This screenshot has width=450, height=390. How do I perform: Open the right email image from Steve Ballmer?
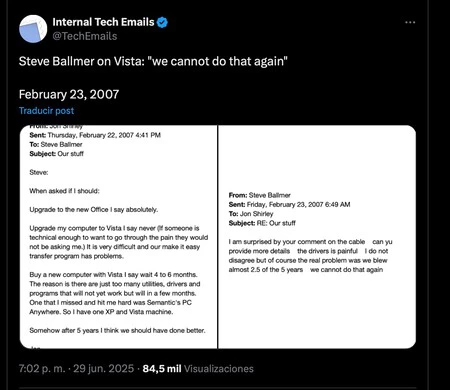coord(317,237)
